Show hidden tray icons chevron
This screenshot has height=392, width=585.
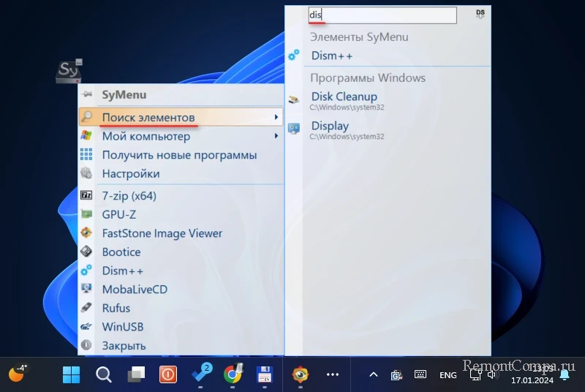pyautogui.click(x=373, y=374)
